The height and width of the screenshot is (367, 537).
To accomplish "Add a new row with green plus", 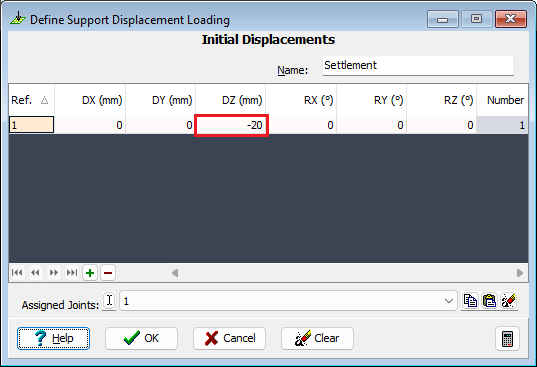I will coord(90,273).
